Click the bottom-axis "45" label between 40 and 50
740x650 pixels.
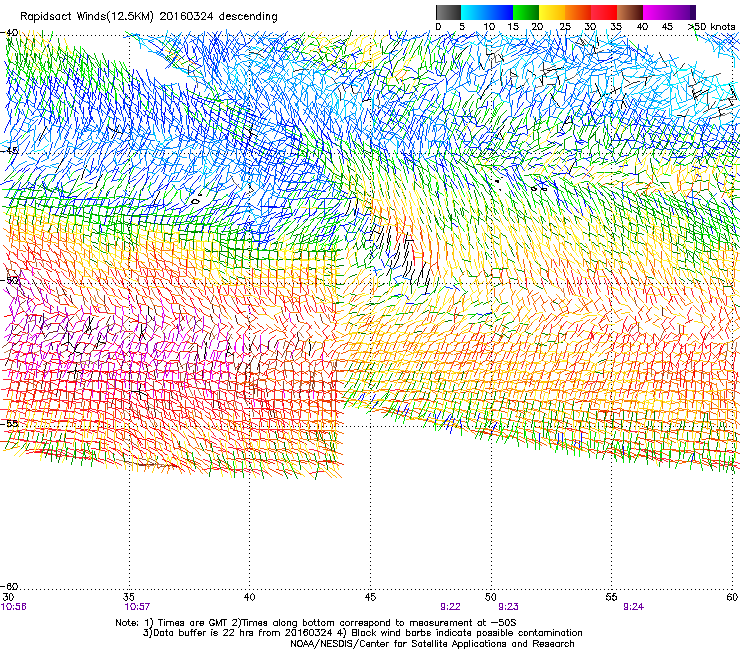(370, 597)
